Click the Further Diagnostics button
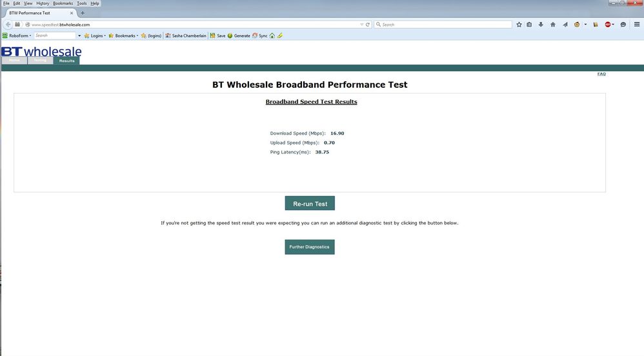This screenshot has width=644, height=356. [310, 247]
